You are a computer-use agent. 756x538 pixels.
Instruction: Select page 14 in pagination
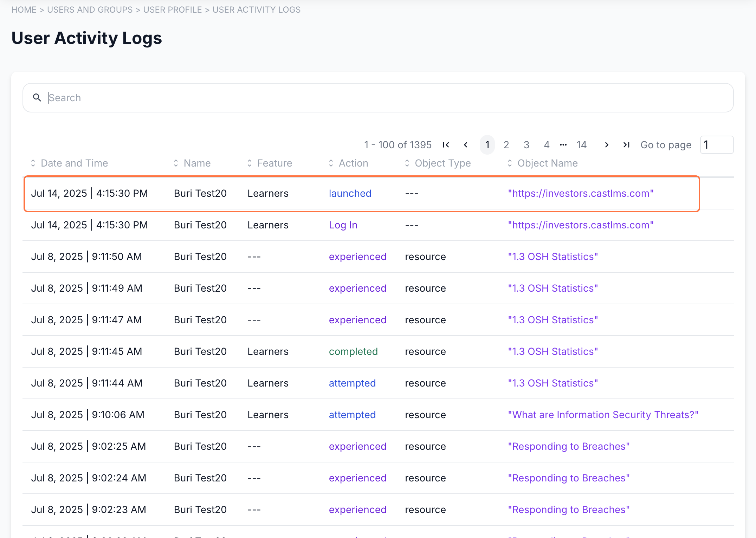click(581, 145)
